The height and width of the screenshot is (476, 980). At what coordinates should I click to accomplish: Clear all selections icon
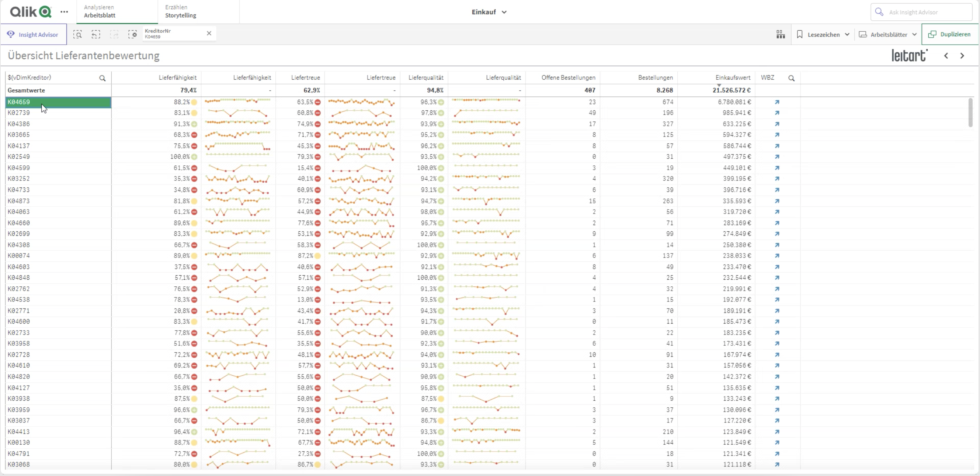[132, 34]
